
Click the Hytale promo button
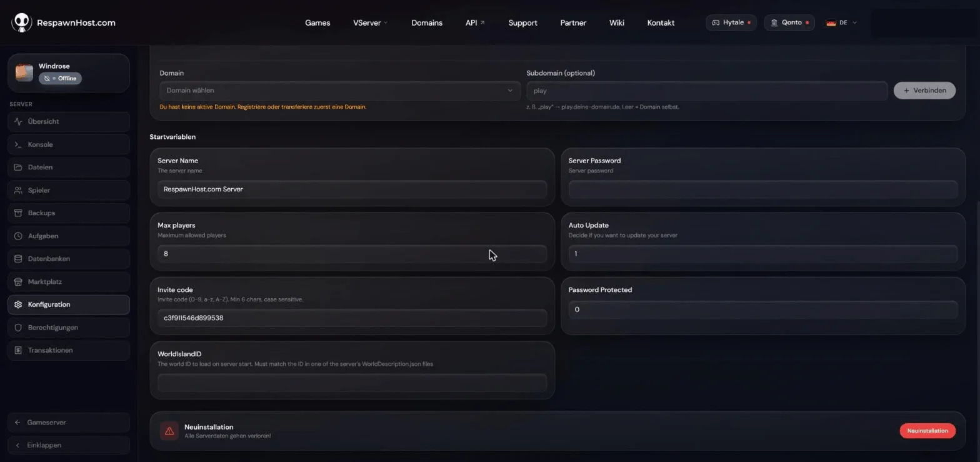[x=731, y=23]
